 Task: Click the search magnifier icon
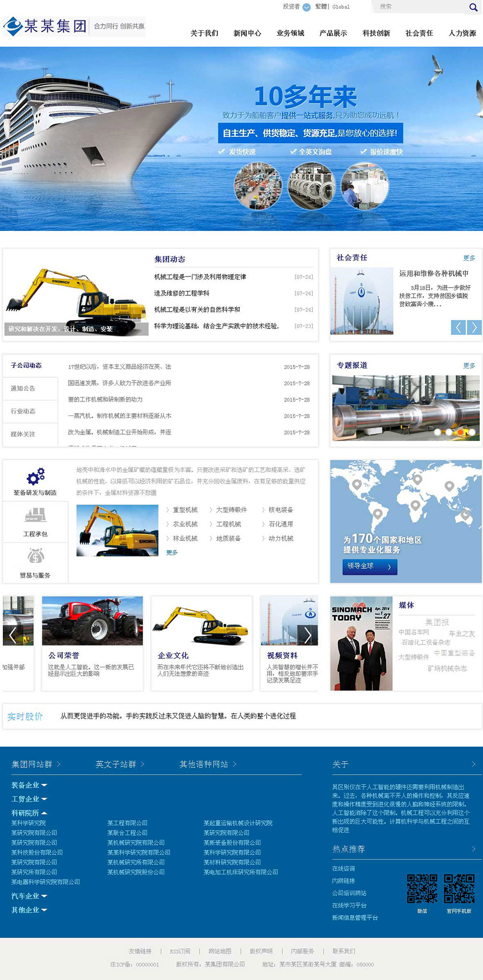click(x=473, y=7)
